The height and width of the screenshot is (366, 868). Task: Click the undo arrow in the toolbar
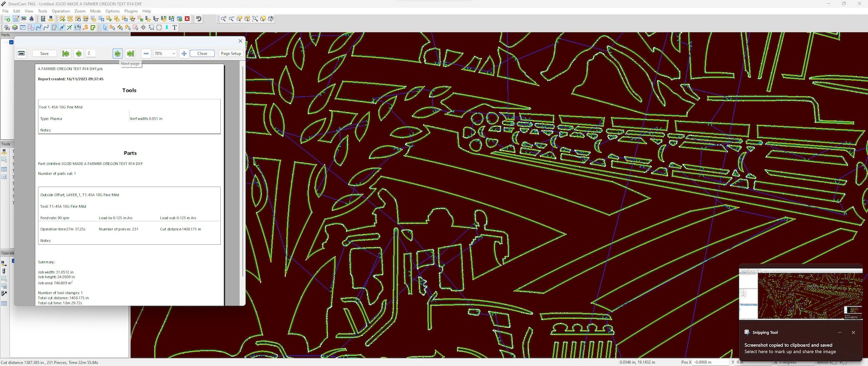tap(198, 19)
